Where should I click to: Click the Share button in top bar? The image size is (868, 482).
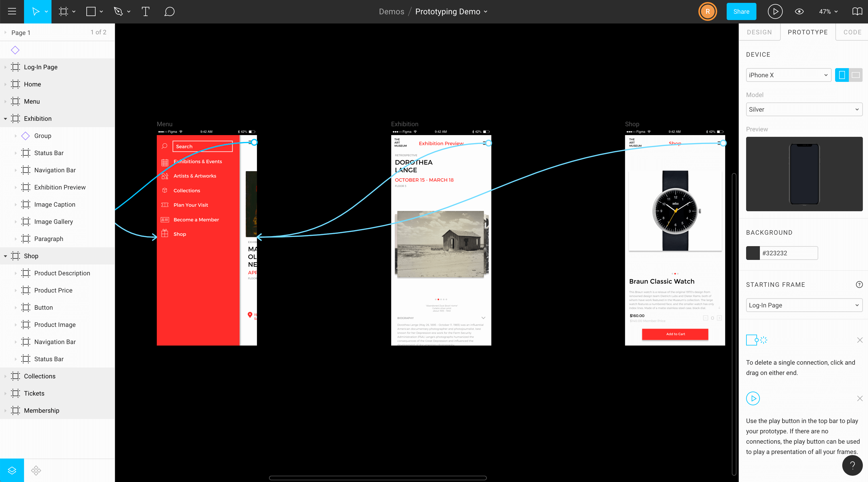(742, 11)
